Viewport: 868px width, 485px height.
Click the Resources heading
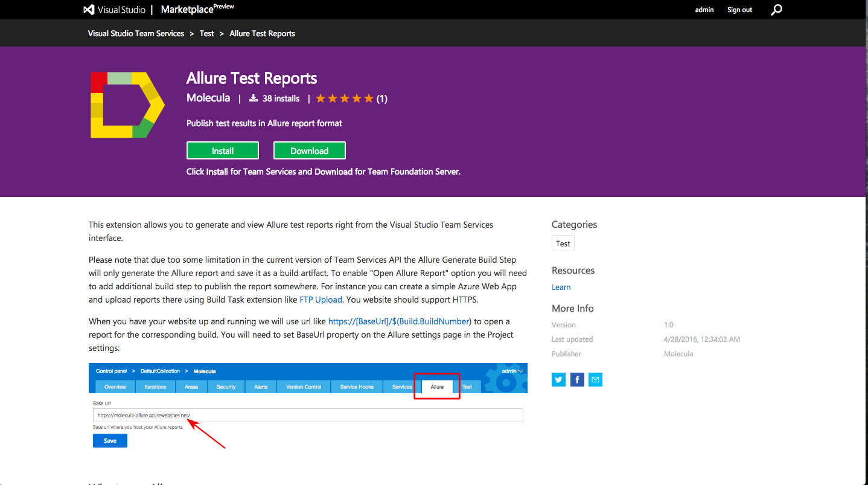point(573,270)
